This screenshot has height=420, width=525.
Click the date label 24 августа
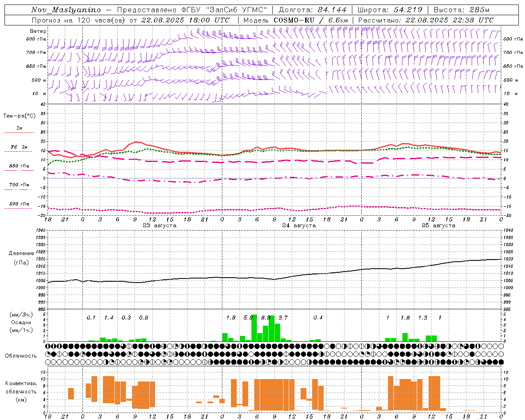coord(299,226)
